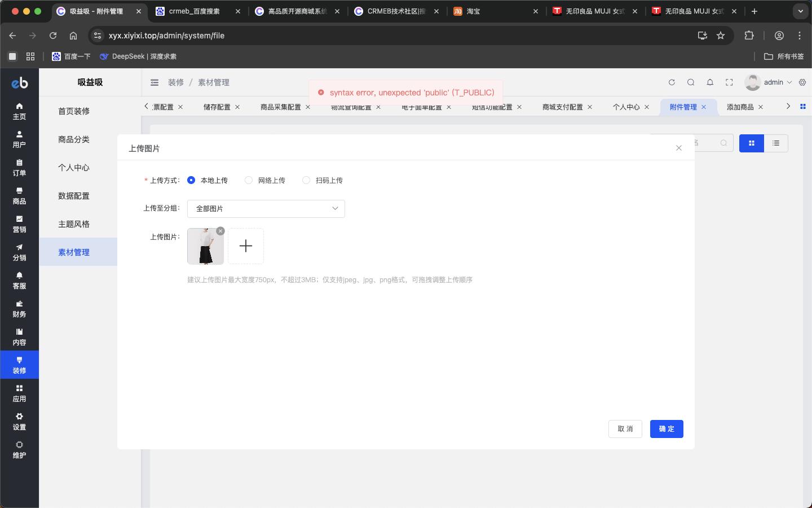The width and height of the screenshot is (812, 508).
Task: Collapse the menu with hamburger icon
Action: (155, 82)
